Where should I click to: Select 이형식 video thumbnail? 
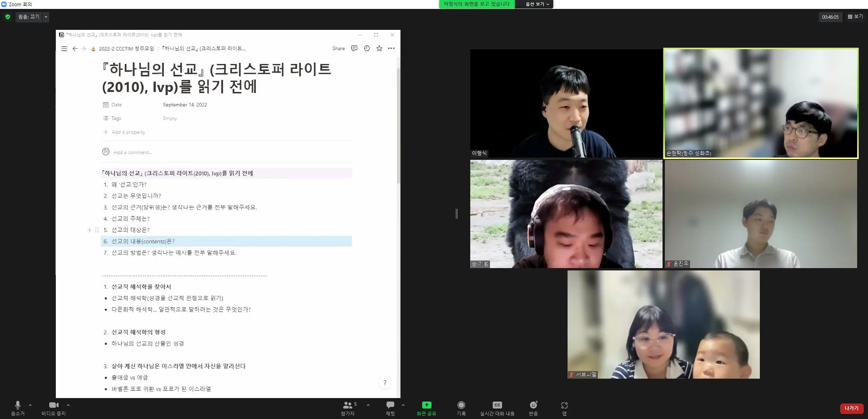click(x=566, y=103)
